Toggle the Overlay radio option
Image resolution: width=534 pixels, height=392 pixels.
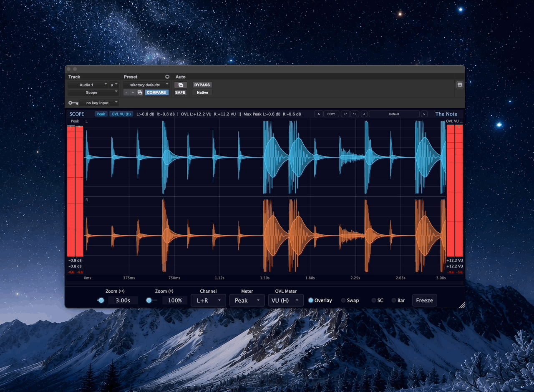pos(320,300)
